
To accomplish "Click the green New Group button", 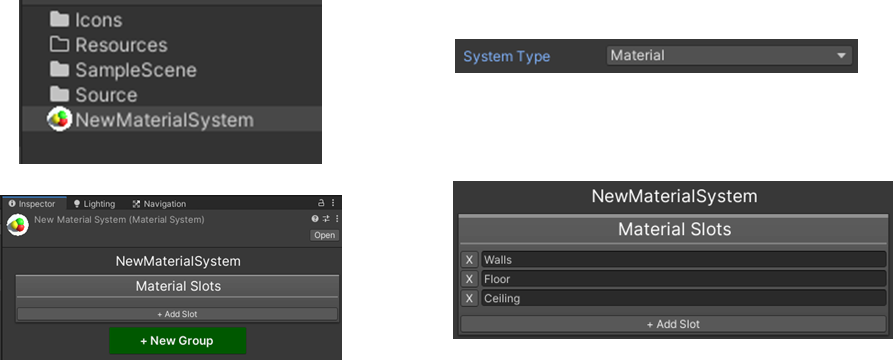I will [178, 341].
